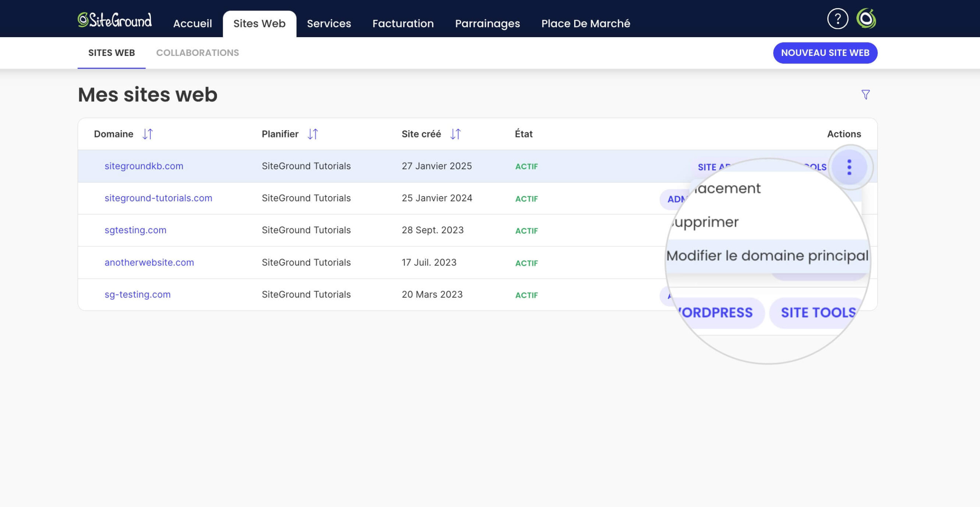The height and width of the screenshot is (507, 980).
Task: Open the sgtesting.com domain link
Action: tap(136, 230)
